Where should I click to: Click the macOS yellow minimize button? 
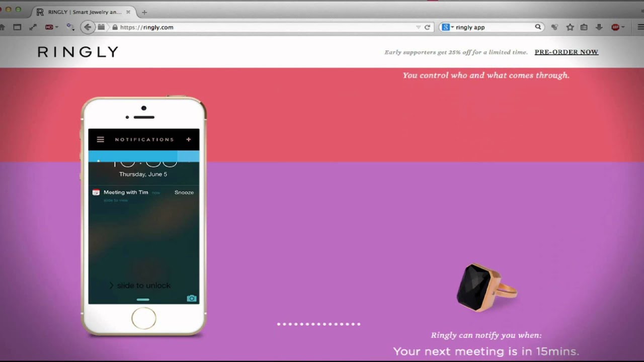[x=8, y=10]
